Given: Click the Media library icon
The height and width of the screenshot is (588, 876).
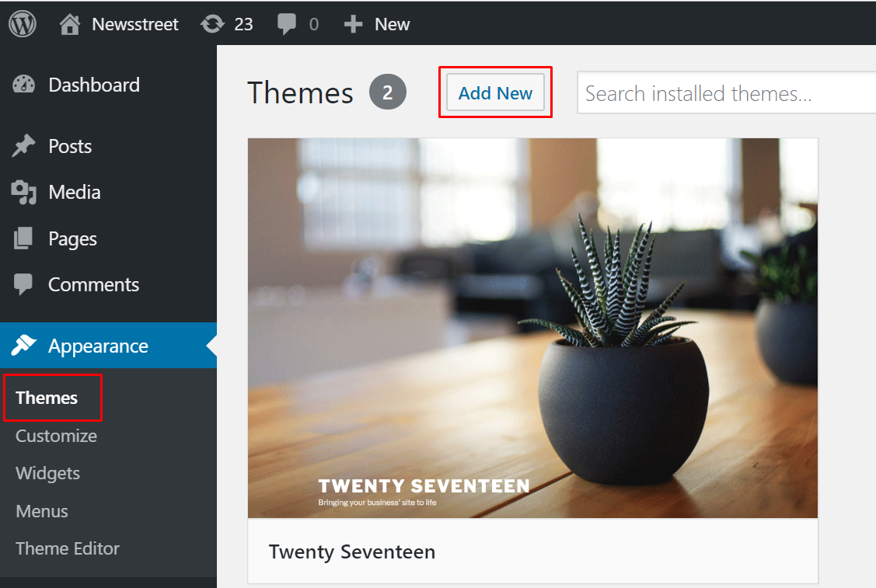Looking at the screenshot, I should click(x=24, y=192).
